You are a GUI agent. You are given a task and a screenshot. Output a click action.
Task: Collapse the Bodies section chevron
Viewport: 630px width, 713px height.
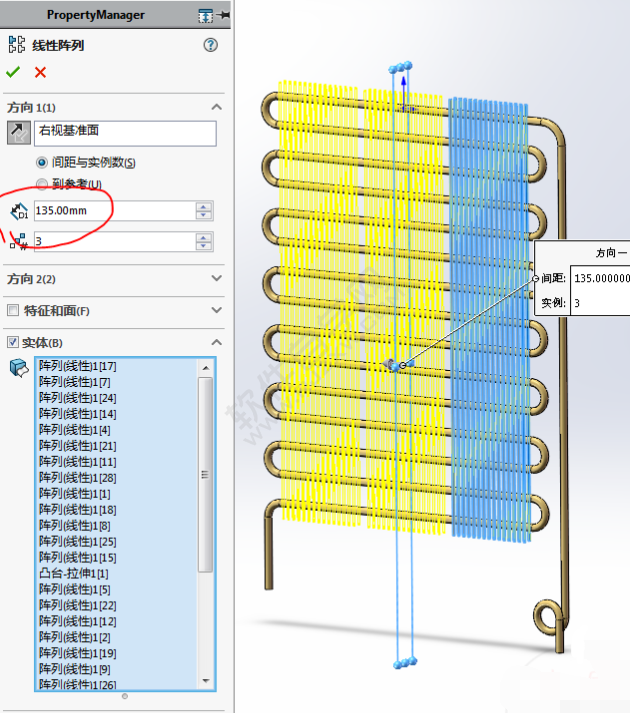tap(217, 342)
